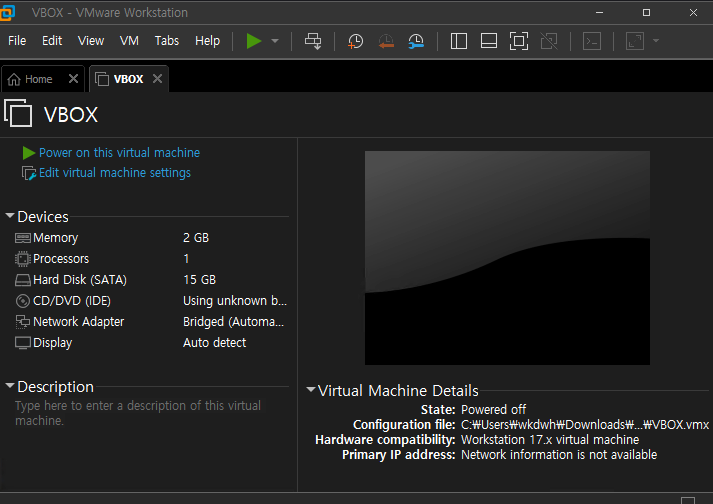This screenshot has width=713, height=504.
Task: Click the Hard Disk drive icon
Action: click(23, 280)
